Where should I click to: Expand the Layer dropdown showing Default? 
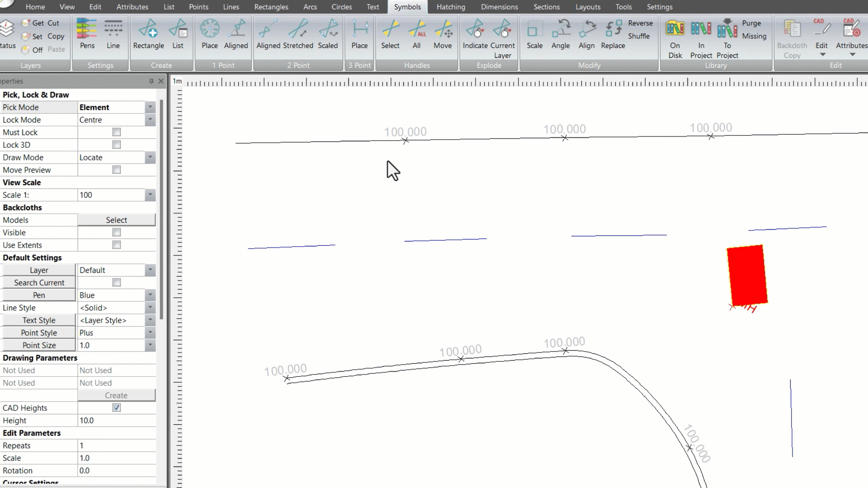coord(150,270)
